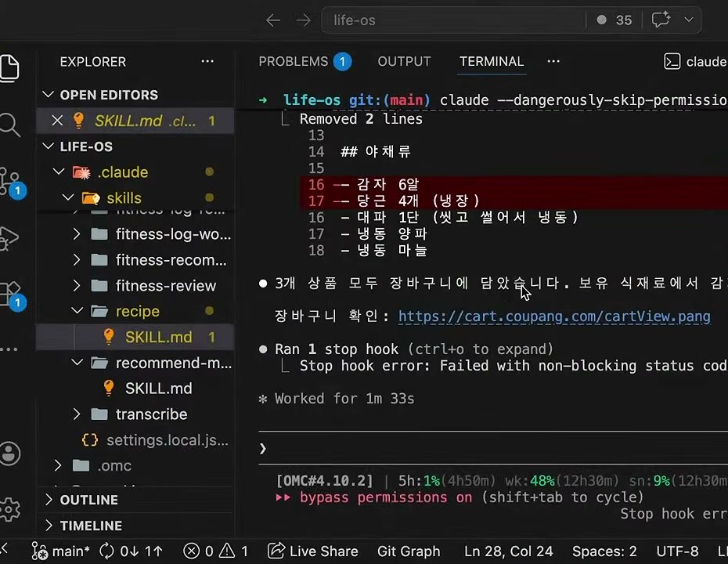Go back with the left arrow

(x=273, y=20)
